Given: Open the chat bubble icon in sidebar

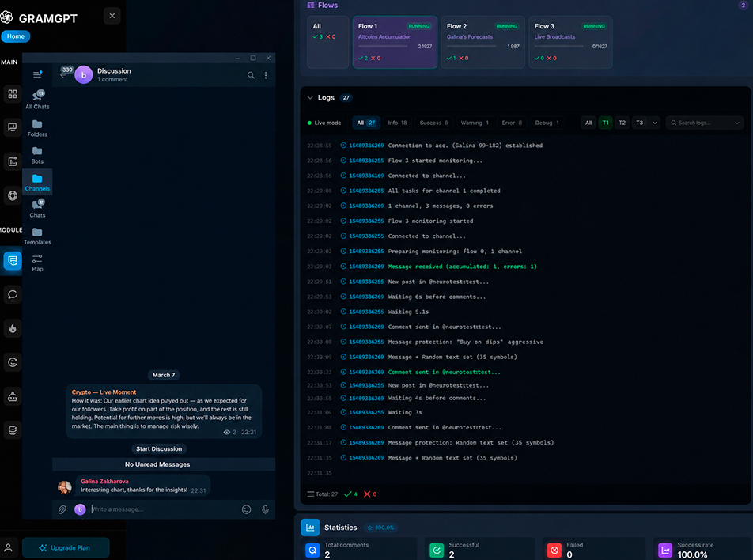Looking at the screenshot, I should click(x=13, y=294).
